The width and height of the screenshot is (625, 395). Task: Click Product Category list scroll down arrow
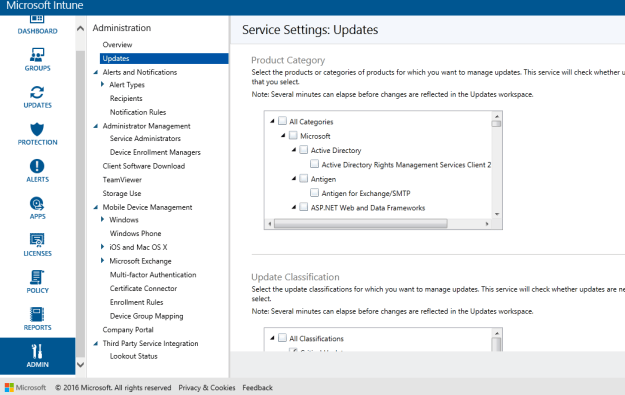click(497, 214)
